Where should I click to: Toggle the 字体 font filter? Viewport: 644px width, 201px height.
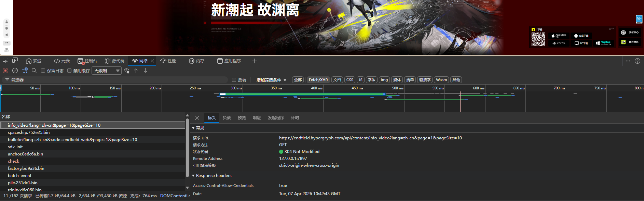[x=372, y=80]
